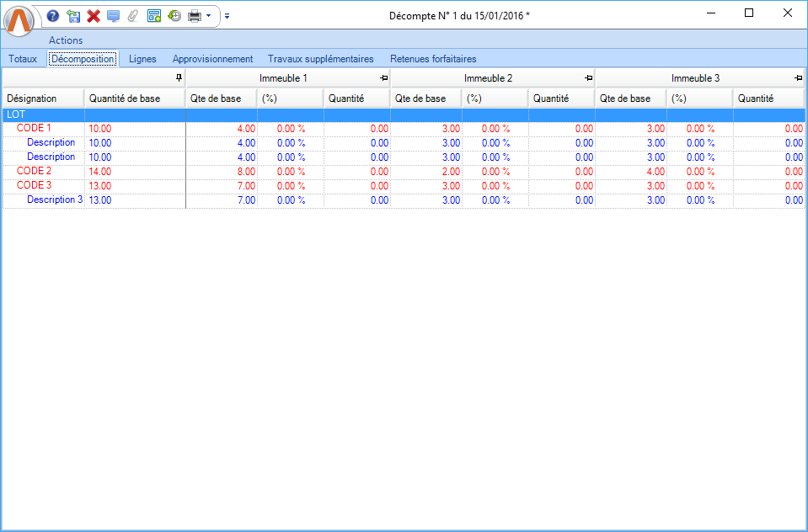The width and height of the screenshot is (808, 532).
Task: Unpin the fixed Désignation column group
Action: [x=178, y=78]
